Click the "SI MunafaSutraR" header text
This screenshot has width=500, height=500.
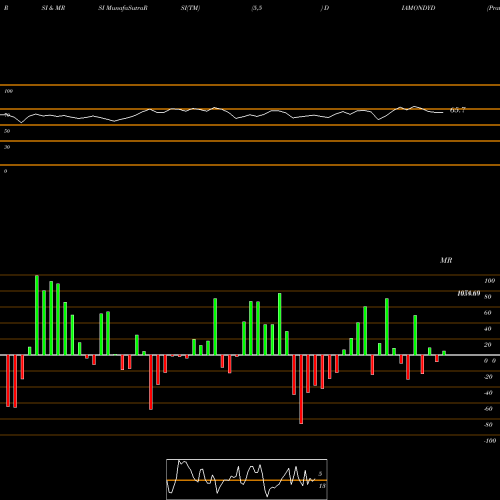pyautogui.click(x=123, y=8)
